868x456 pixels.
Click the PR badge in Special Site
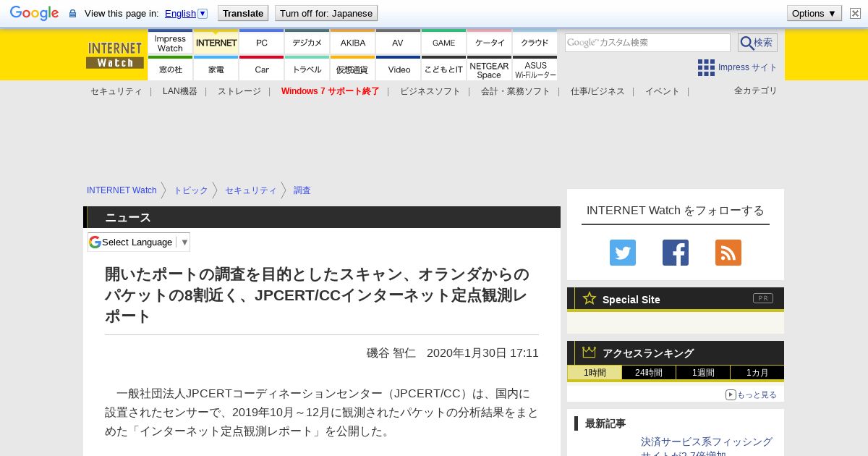pos(763,298)
